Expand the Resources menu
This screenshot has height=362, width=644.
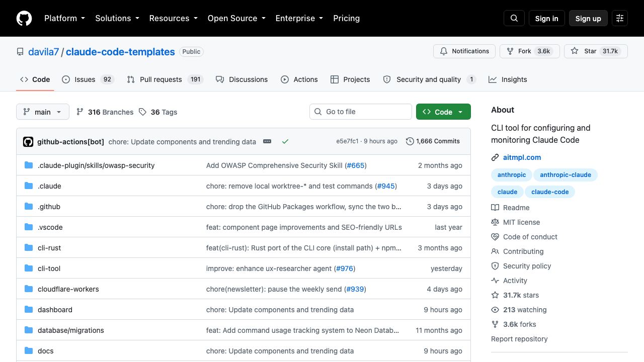[173, 18]
